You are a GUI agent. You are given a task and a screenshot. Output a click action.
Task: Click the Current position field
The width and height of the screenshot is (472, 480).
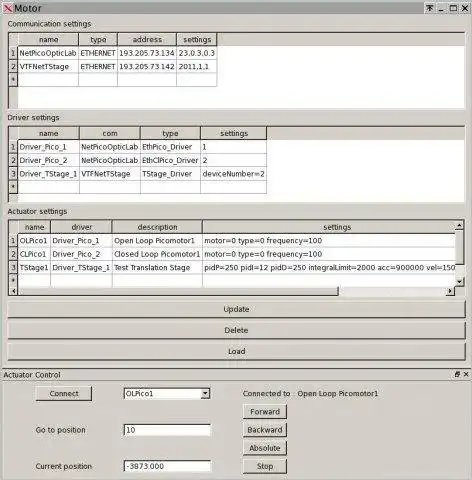[x=167, y=466]
